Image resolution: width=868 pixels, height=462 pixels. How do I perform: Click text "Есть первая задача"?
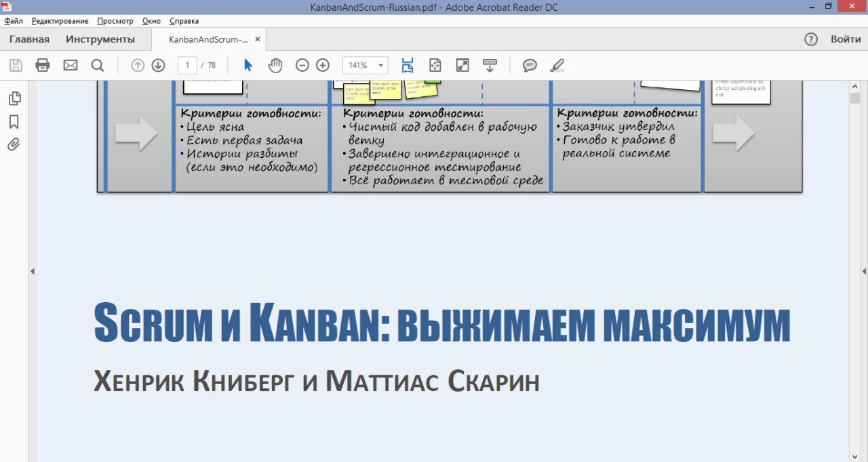[x=244, y=140]
